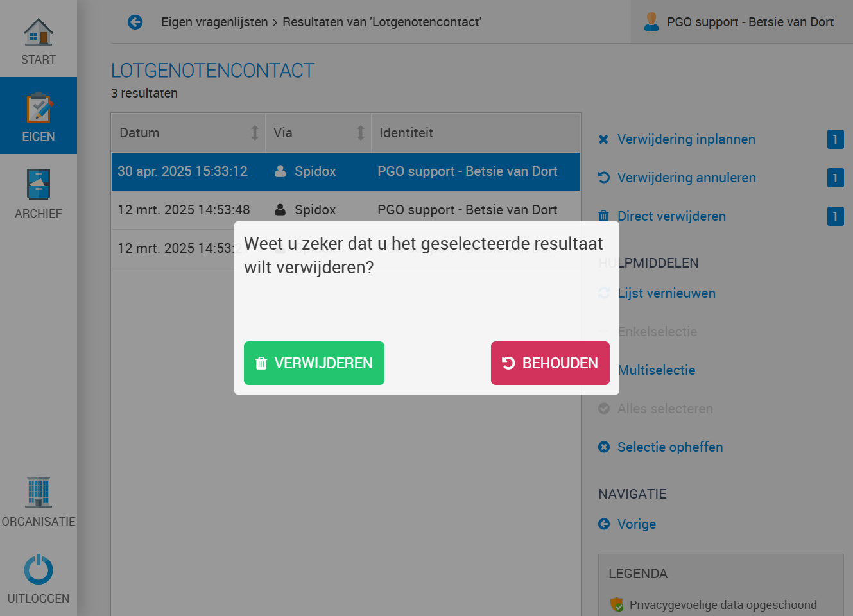The width and height of the screenshot is (853, 616).
Task: Clear the selection with Selectie opheffen
Action: pyautogui.click(x=670, y=447)
